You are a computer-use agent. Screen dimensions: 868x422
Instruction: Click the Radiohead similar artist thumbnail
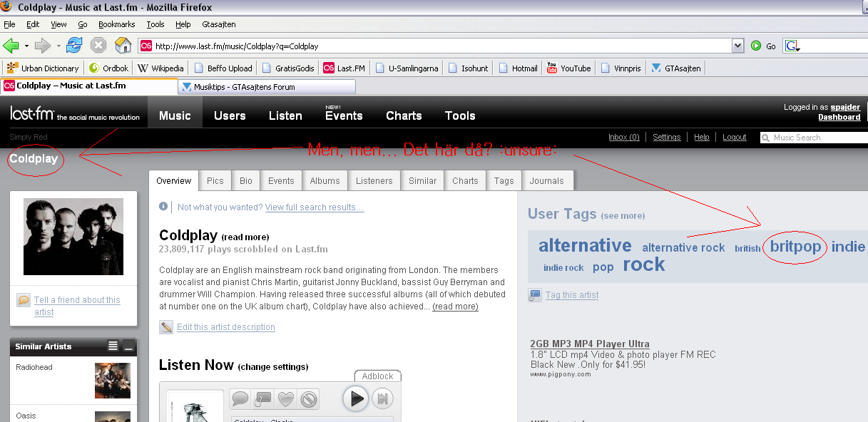[x=113, y=381]
